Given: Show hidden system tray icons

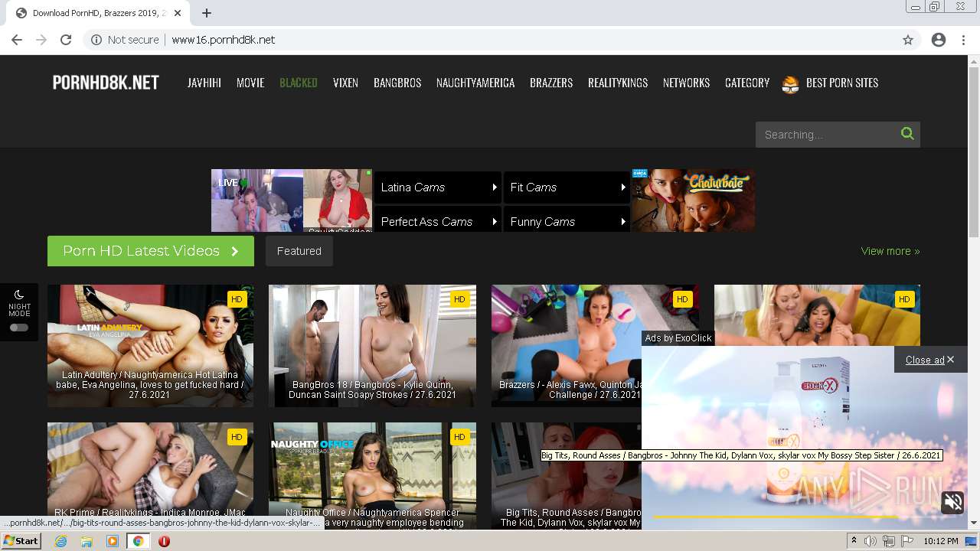Looking at the screenshot, I should click(x=854, y=541).
